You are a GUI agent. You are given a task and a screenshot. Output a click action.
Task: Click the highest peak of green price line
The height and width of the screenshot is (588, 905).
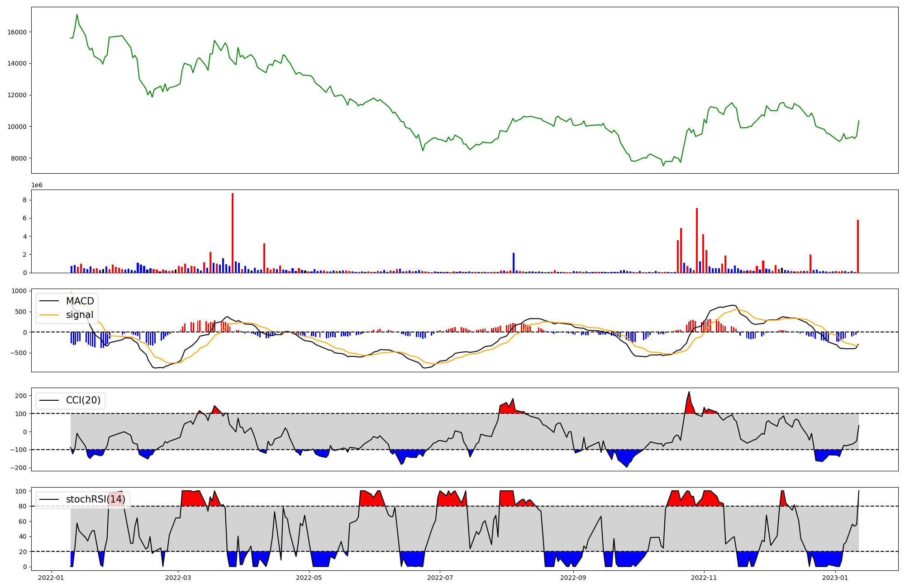[77, 15]
